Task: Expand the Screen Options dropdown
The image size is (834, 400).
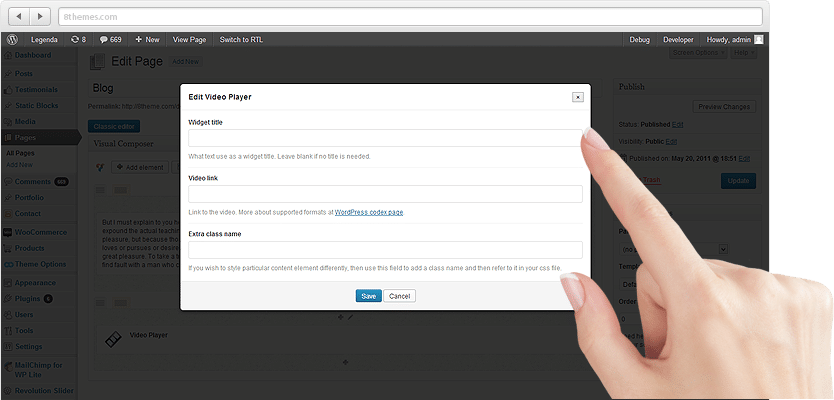Action: pos(698,53)
